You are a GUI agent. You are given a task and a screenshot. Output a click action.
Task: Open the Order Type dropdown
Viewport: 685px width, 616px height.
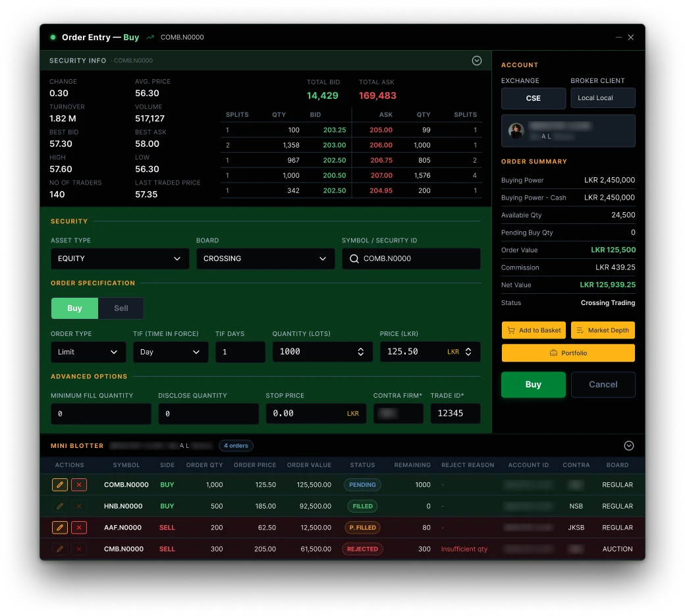point(88,352)
